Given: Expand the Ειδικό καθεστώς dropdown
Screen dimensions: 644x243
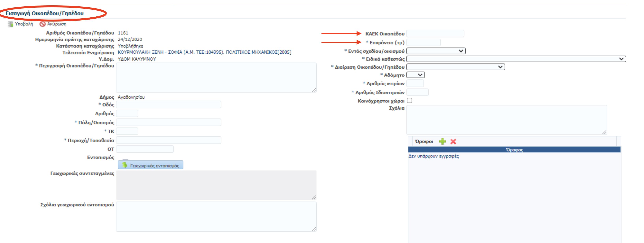Looking at the screenshot, I should (516, 59).
